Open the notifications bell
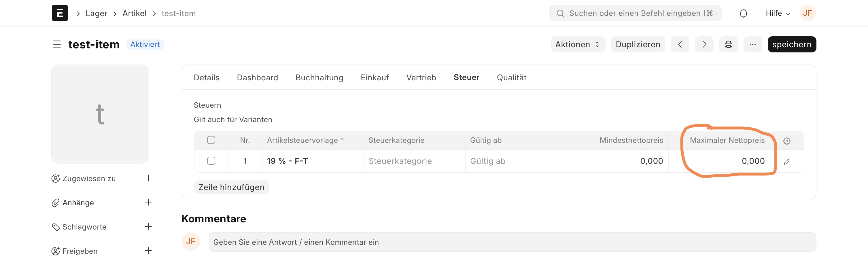Viewport: 868px width, 271px height. [x=743, y=13]
